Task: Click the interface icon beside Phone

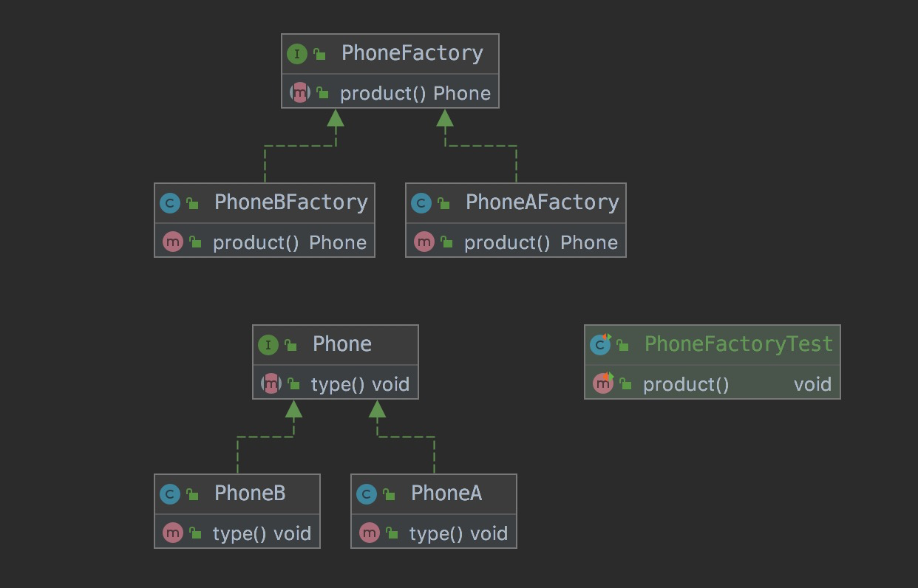Action: point(268,345)
